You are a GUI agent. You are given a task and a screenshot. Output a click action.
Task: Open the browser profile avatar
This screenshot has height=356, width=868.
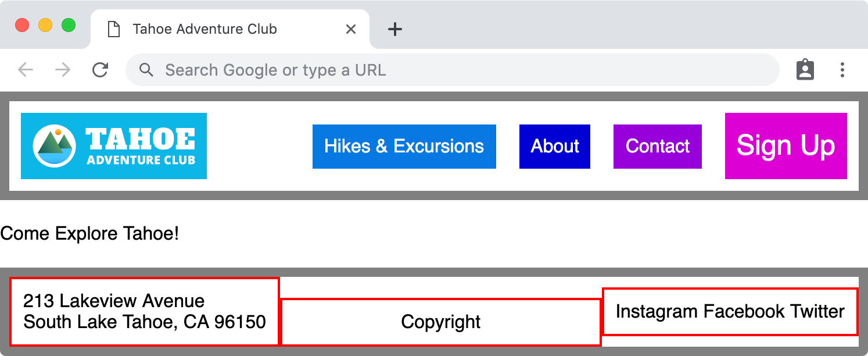tap(805, 70)
